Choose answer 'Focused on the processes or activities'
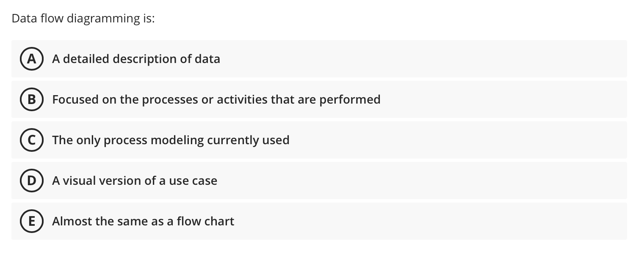Screen dimensions: 644x263 pos(216,99)
